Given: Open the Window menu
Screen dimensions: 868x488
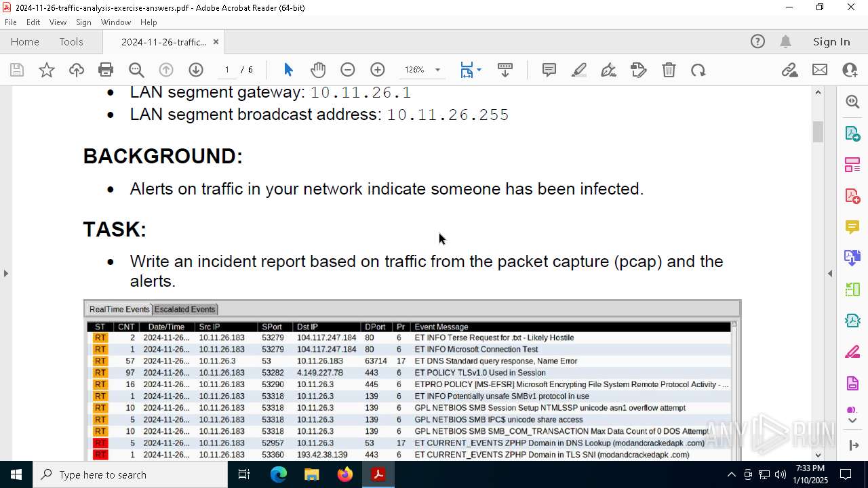Looking at the screenshot, I should 116,22.
